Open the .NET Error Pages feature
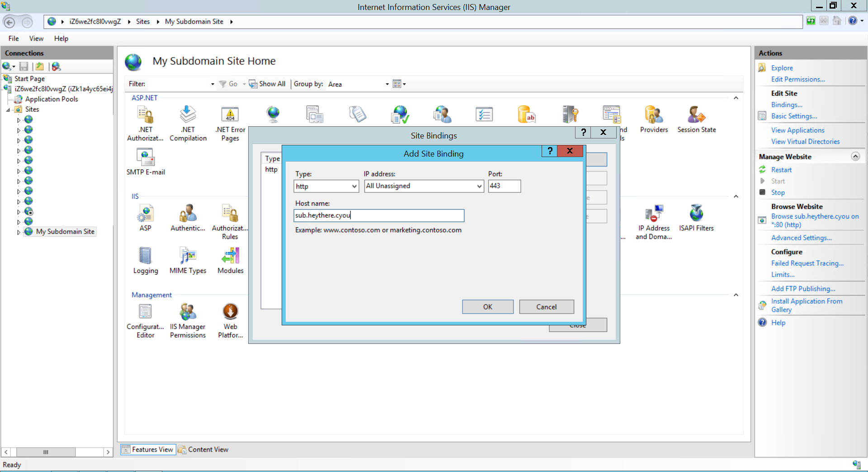 (230, 124)
